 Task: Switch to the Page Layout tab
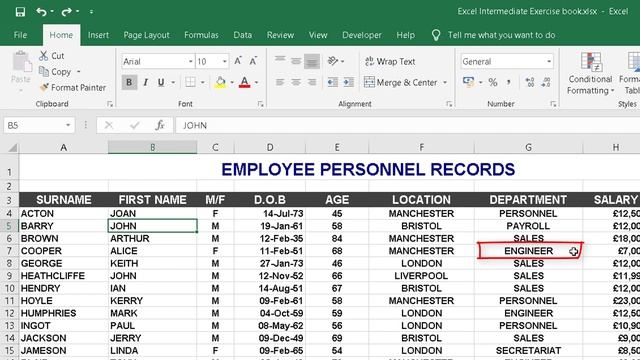[x=146, y=35]
